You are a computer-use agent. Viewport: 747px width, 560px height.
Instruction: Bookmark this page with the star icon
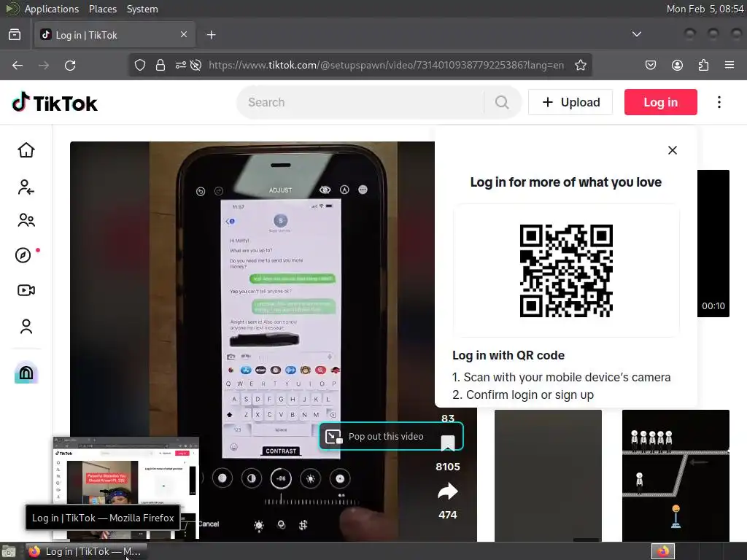pos(580,65)
